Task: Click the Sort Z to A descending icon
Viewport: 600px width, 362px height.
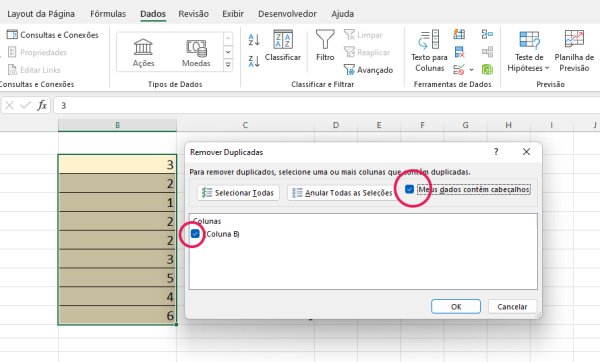Action: (254, 61)
